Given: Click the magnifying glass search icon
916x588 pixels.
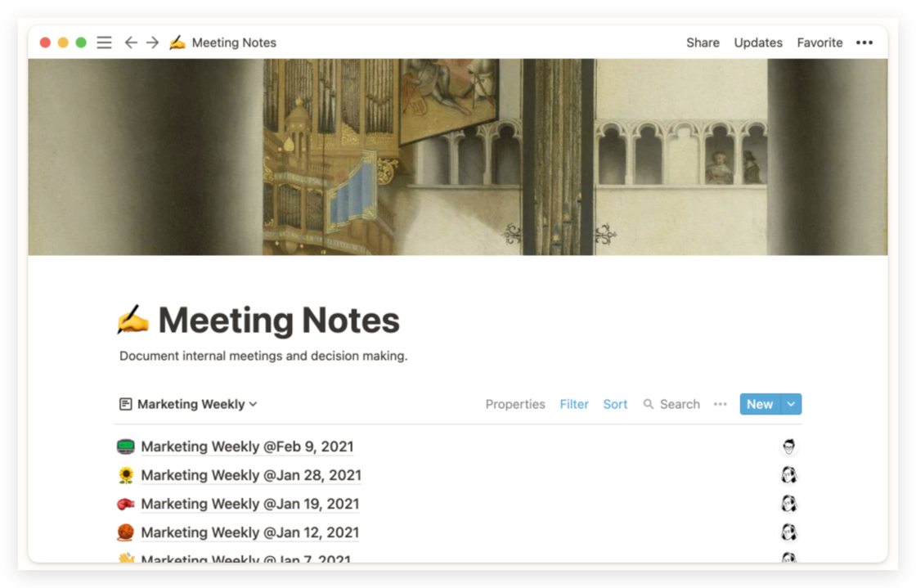Looking at the screenshot, I should [x=648, y=404].
